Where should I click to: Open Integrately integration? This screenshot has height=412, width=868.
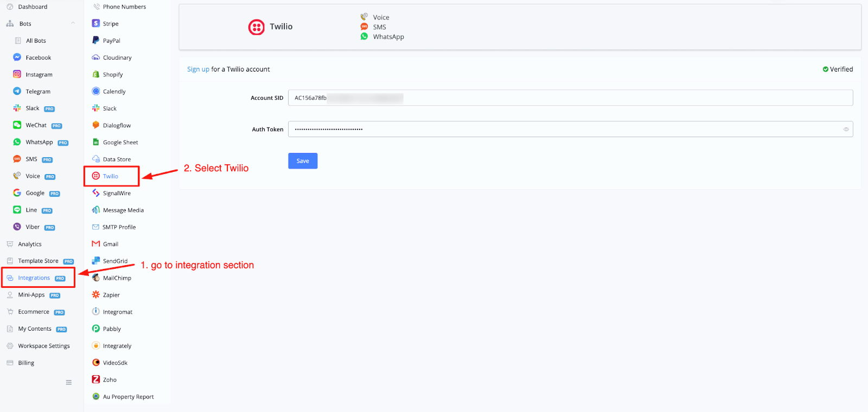coord(117,346)
